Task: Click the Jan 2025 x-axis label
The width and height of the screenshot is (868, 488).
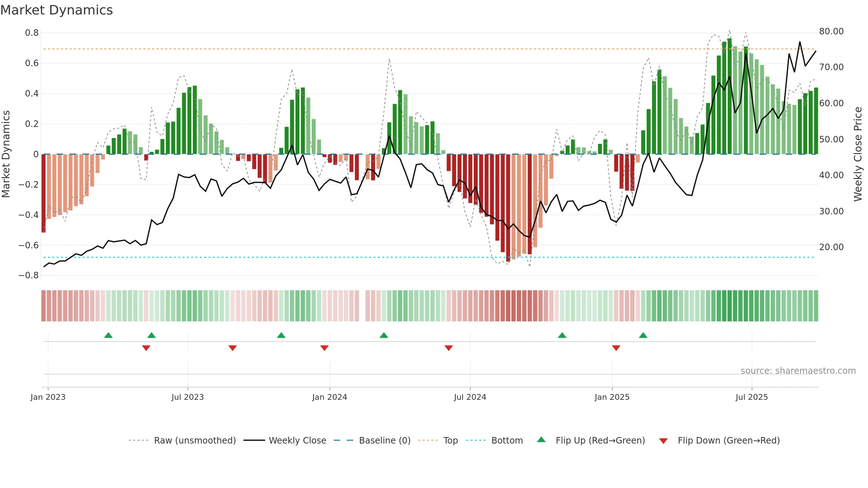Action: [612, 397]
